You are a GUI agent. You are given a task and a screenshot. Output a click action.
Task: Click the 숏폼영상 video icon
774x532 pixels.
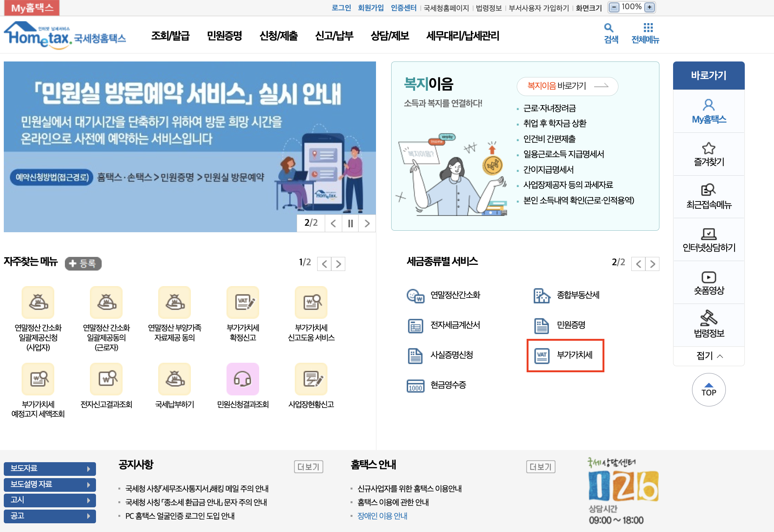(709, 277)
